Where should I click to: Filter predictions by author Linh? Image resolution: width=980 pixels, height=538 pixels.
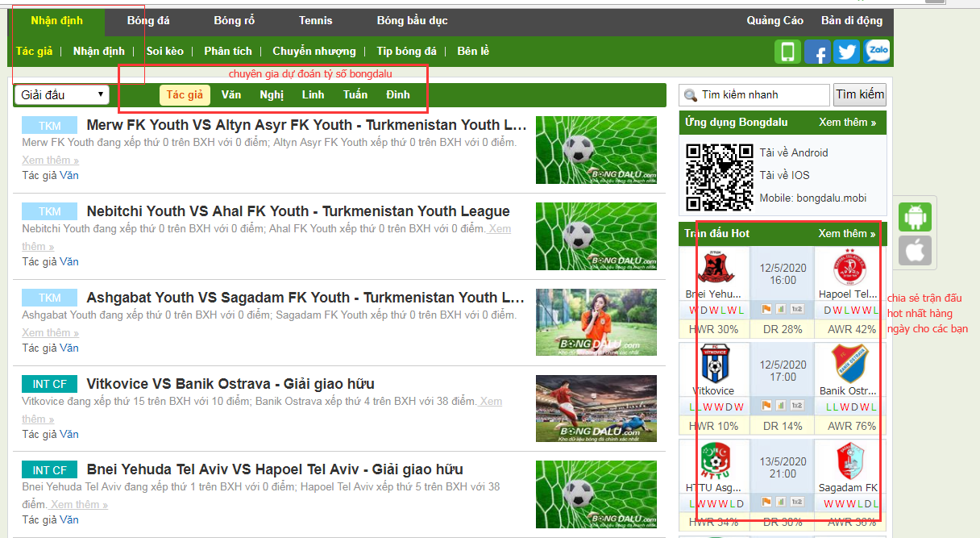[313, 95]
